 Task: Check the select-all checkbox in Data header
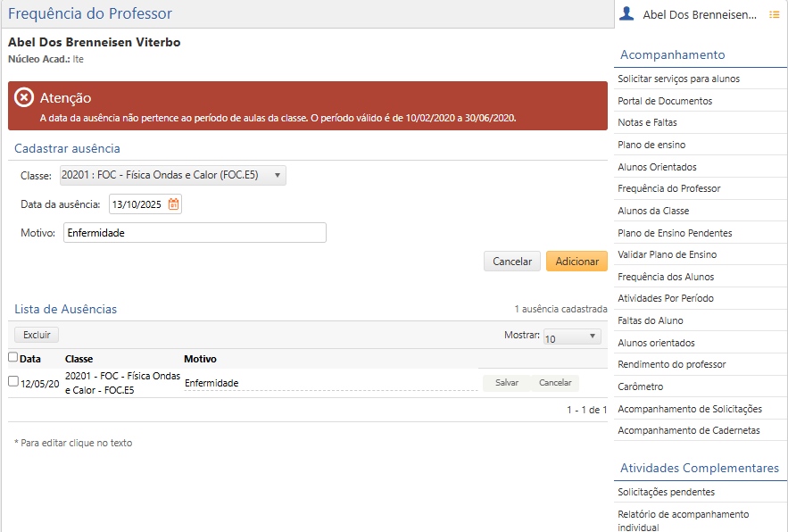tap(12, 357)
